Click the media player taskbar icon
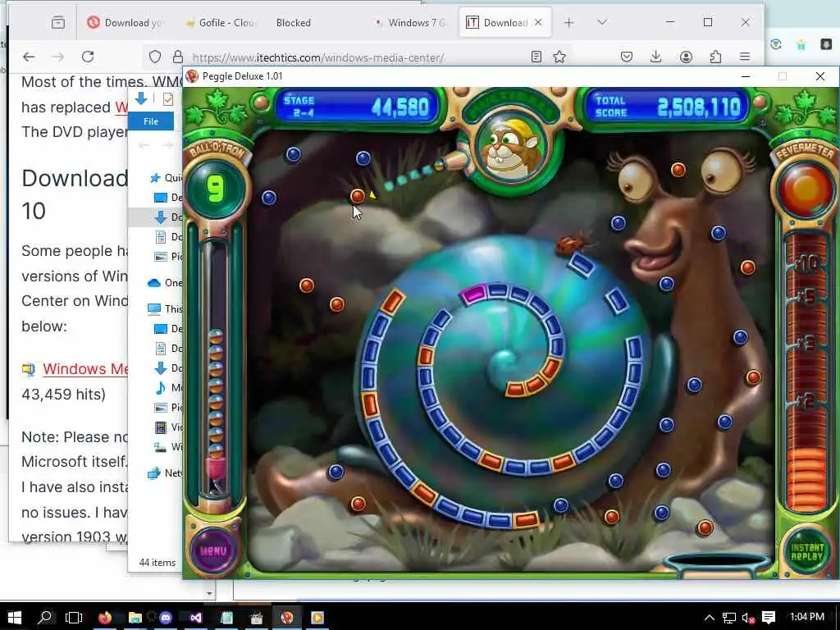Viewport: 840px width, 630px height. (317, 618)
